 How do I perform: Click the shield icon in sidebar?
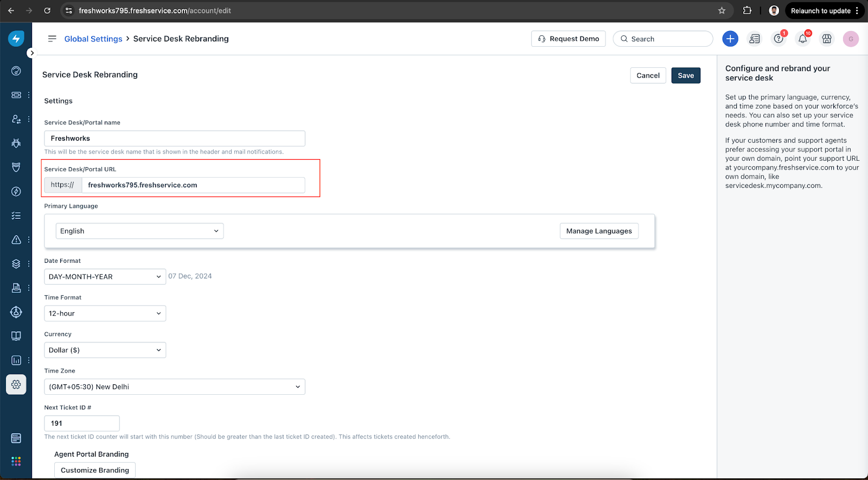pos(16,167)
